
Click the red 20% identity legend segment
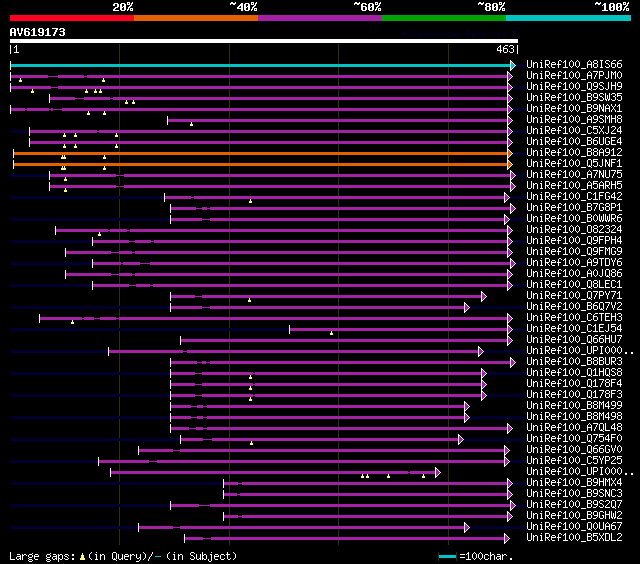(72, 18)
